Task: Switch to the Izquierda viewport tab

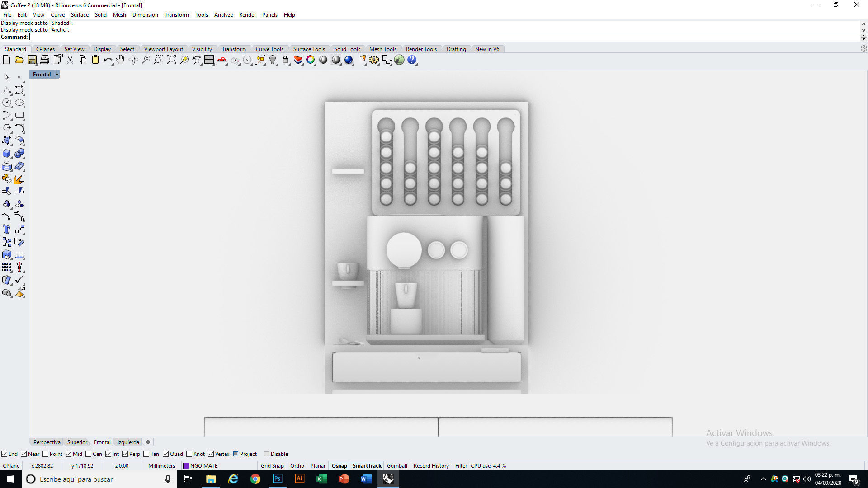Action: [128, 442]
